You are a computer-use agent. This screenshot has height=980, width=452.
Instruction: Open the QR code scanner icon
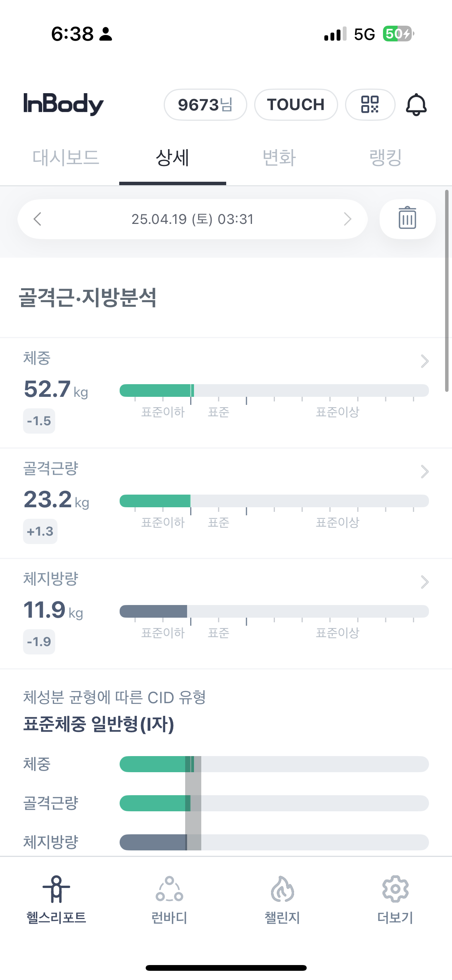370,104
